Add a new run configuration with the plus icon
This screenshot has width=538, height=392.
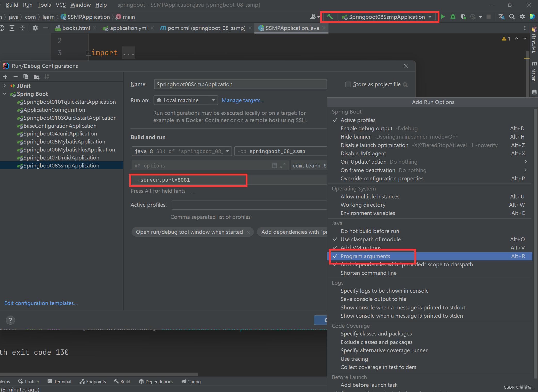tap(5, 77)
